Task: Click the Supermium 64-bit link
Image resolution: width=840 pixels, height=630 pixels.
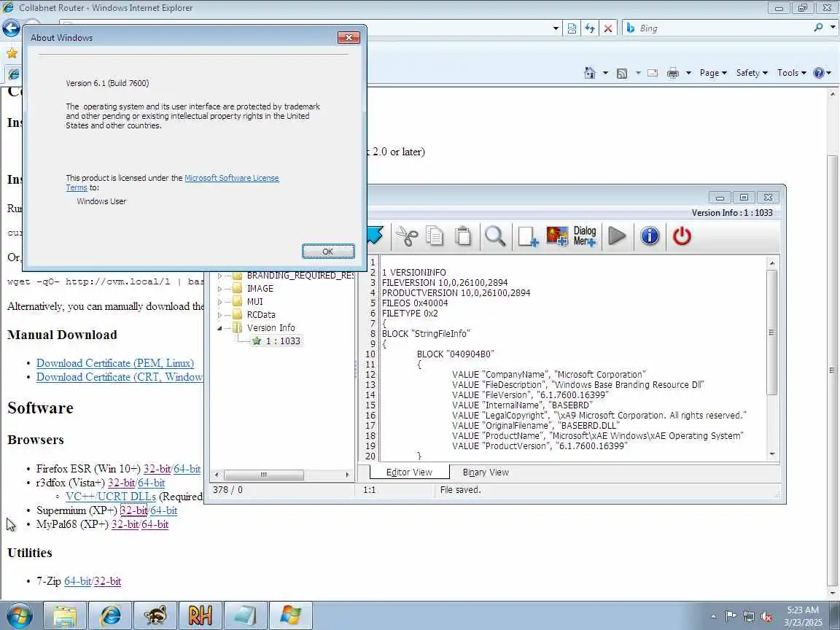Action: point(163,510)
